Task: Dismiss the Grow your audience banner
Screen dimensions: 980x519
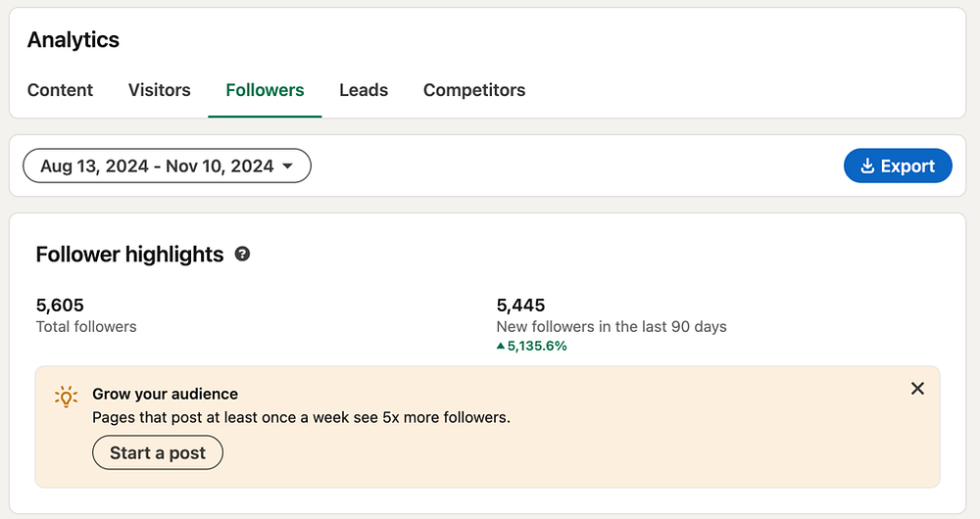Action: coord(917,389)
